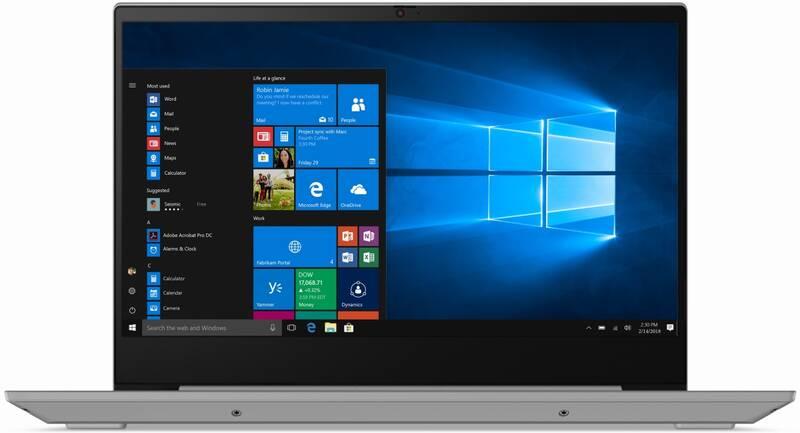This screenshot has width=800, height=433.
Task: Launch News from the Most used list
Action: pos(162,143)
